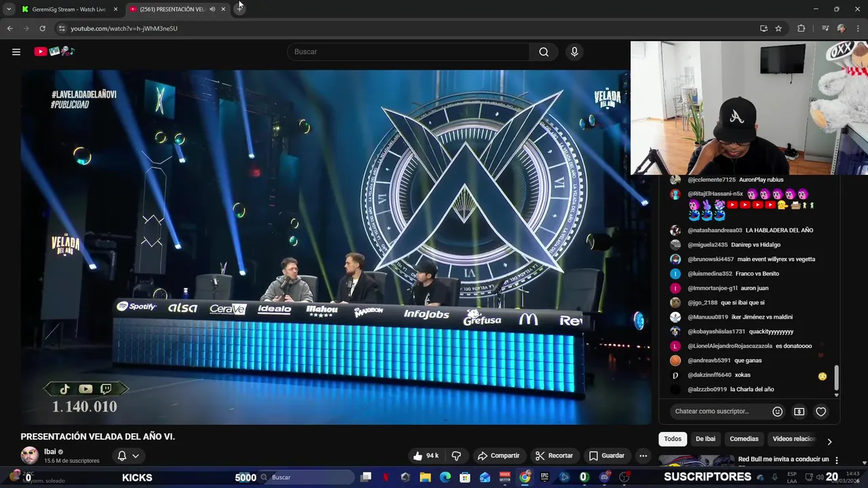Select the Videos relacionados chip
Screen dimensions: 868x488
(x=793, y=439)
